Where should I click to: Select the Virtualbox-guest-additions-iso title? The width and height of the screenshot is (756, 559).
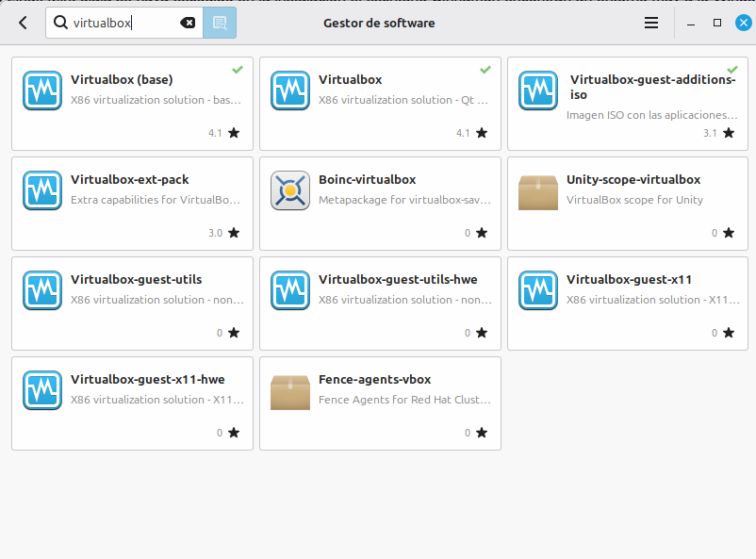[653, 87]
